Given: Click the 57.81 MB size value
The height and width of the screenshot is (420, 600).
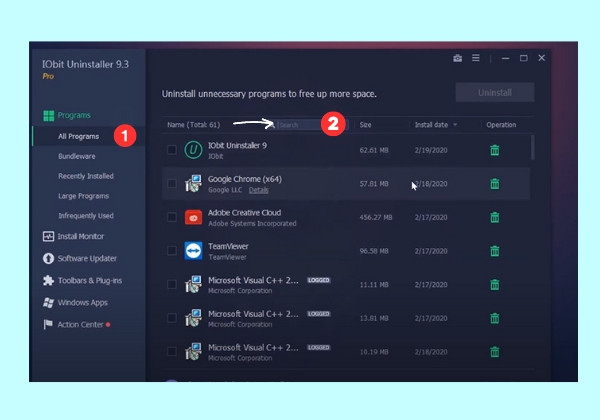Looking at the screenshot, I should point(374,184).
